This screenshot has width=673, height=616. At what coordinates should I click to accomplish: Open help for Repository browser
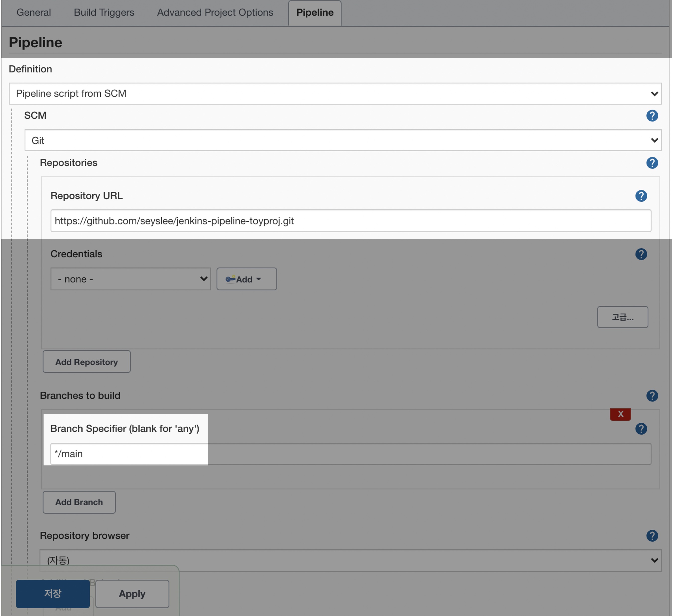coord(652,536)
